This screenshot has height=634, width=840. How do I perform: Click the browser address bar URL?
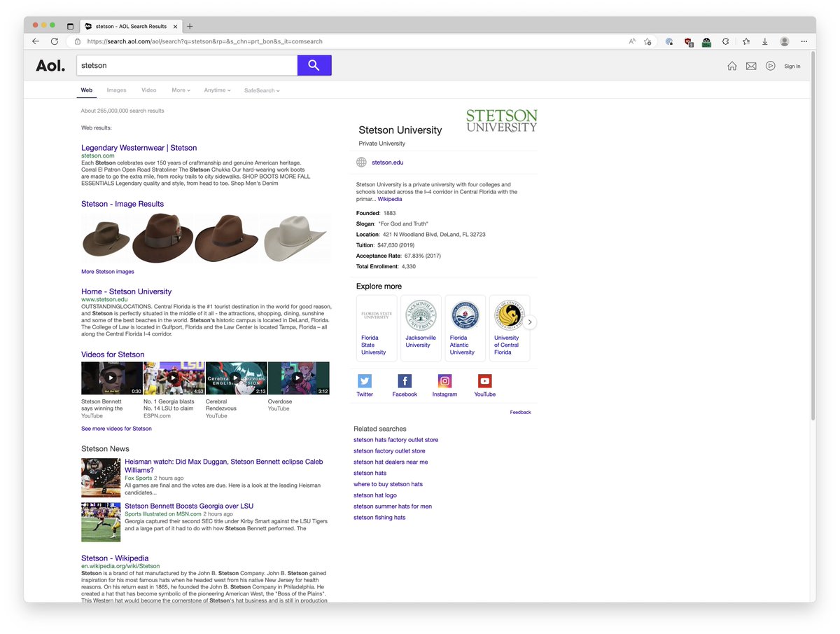click(205, 41)
